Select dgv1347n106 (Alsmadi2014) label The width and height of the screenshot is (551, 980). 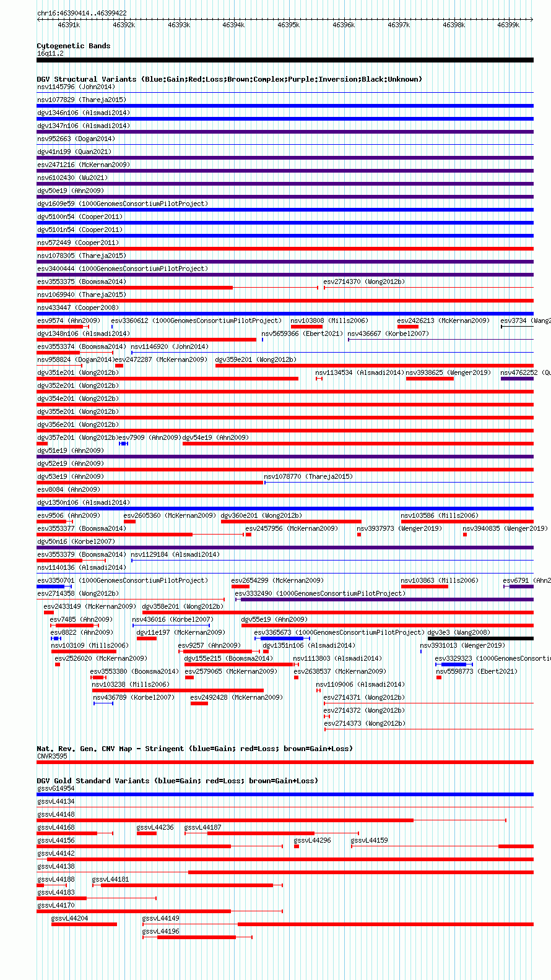tap(84, 126)
